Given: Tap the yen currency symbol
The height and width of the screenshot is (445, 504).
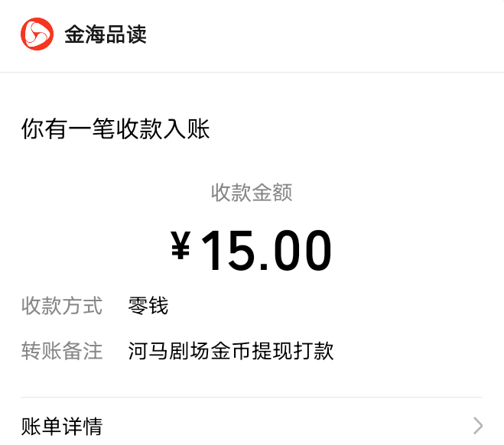Looking at the screenshot, I should pyautogui.click(x=180, y=245).
